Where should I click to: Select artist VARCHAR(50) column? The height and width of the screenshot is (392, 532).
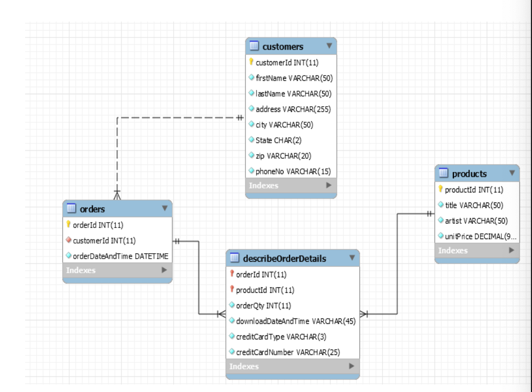pos(477,221)
